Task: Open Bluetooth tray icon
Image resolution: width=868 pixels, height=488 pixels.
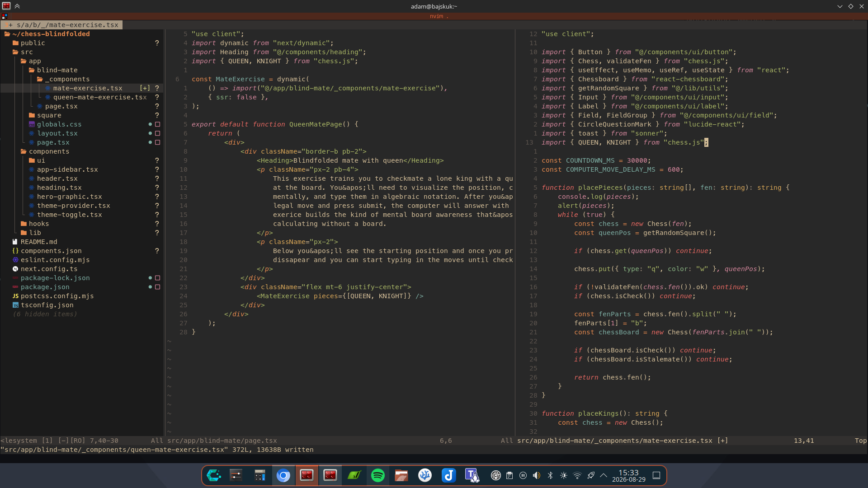Action: (x=550, y=475)
